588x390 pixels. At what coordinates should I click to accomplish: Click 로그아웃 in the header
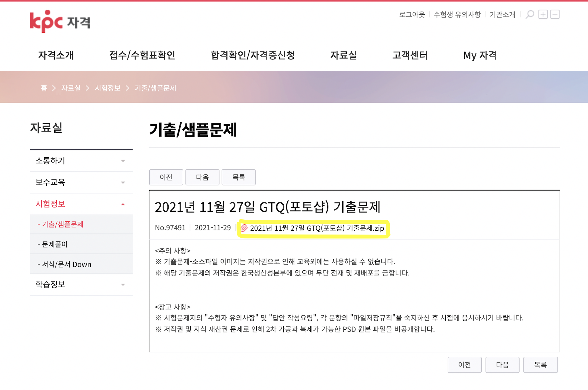pos(412,14)
